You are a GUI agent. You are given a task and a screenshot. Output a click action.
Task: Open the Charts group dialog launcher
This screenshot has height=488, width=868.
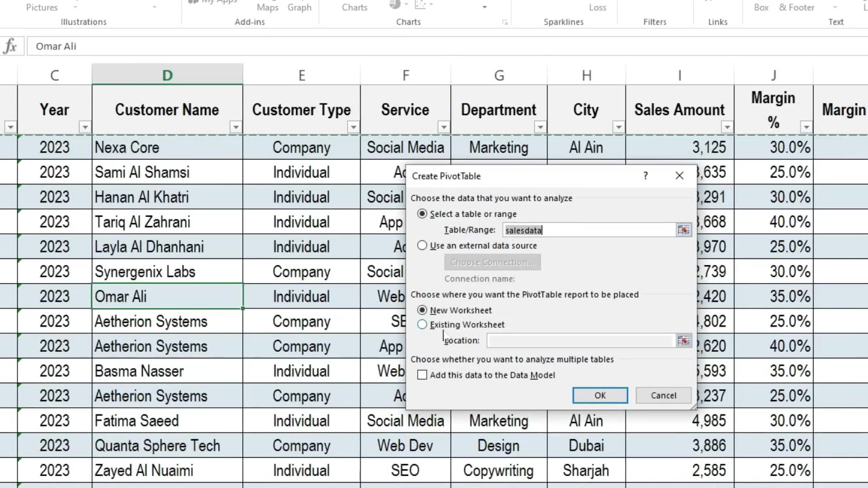click(x=505, y=22)
